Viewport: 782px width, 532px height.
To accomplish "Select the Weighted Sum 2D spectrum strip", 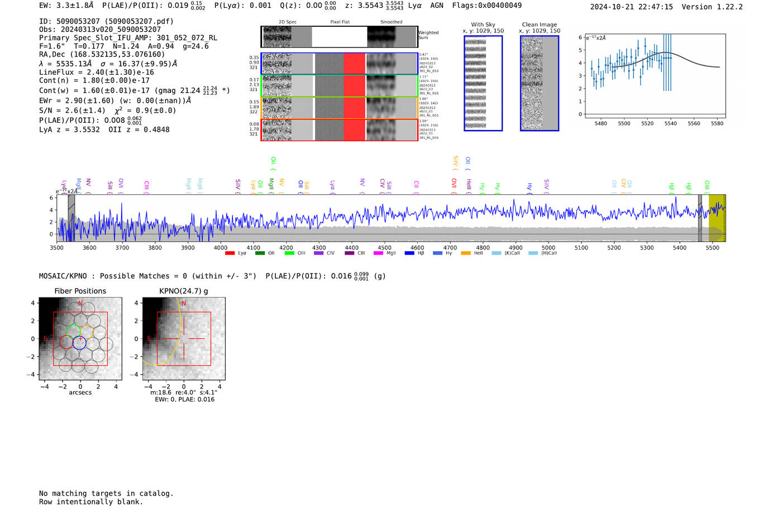I will point(339,37).
